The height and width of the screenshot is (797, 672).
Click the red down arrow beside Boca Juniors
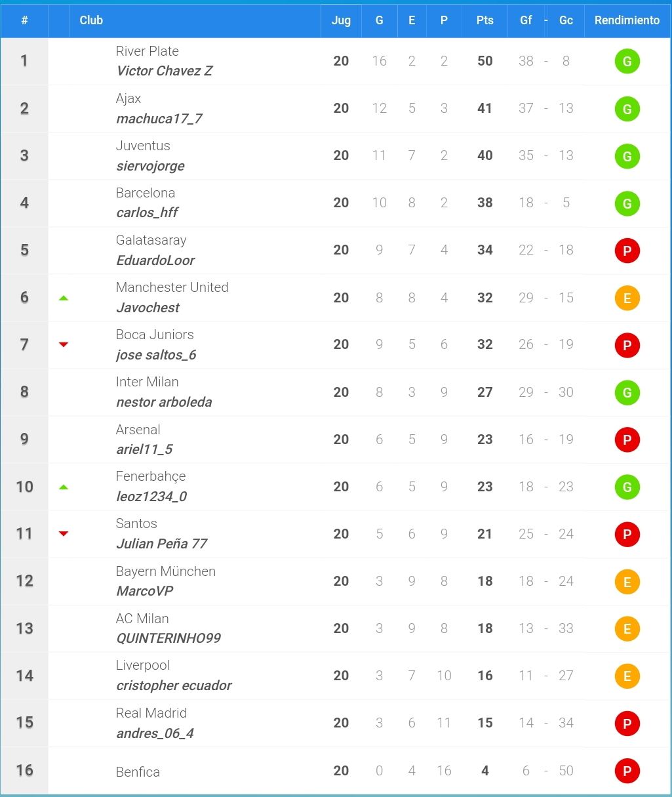click(x=64, y=344)
